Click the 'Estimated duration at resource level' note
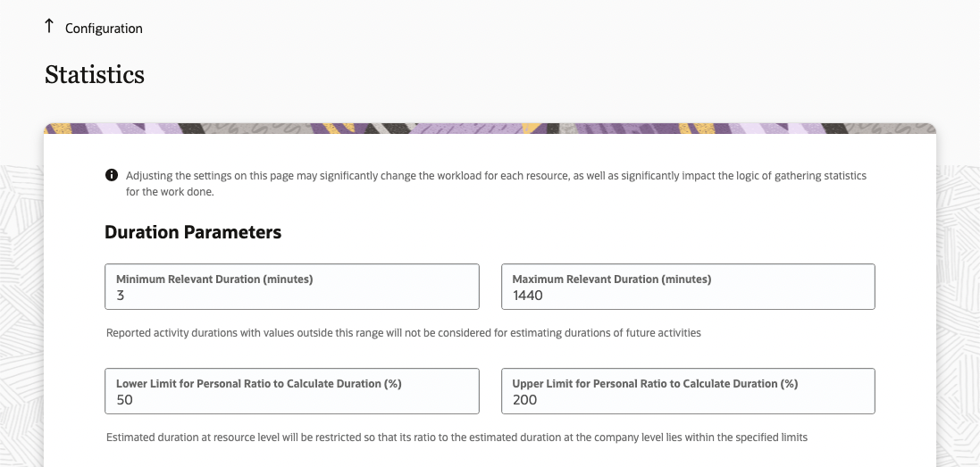Image resolution: width=980 pixels, height=467 pixels. (x=456, y=438)
